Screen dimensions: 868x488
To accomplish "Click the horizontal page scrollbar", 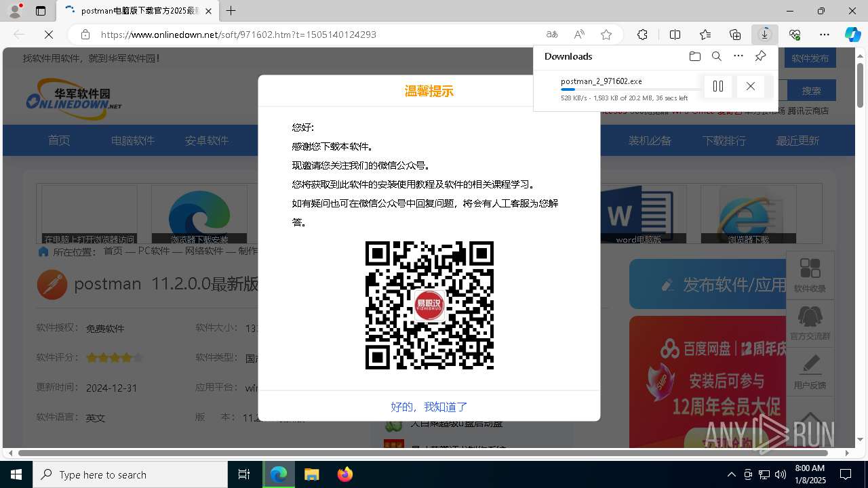I will (423, 453).
